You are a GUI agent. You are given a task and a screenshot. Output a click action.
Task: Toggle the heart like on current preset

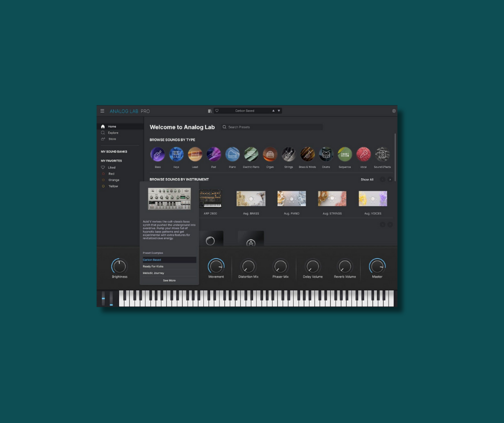point(217,111)
